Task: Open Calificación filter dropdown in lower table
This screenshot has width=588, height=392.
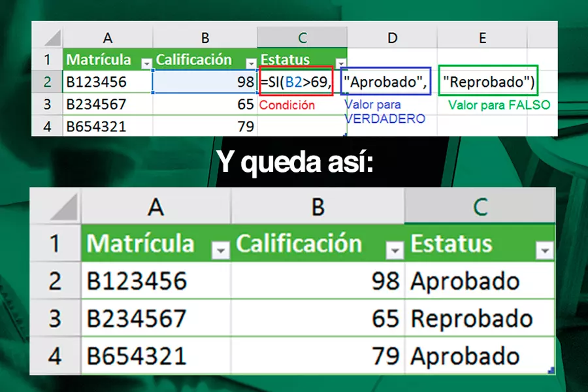Action: coord(395,250)
